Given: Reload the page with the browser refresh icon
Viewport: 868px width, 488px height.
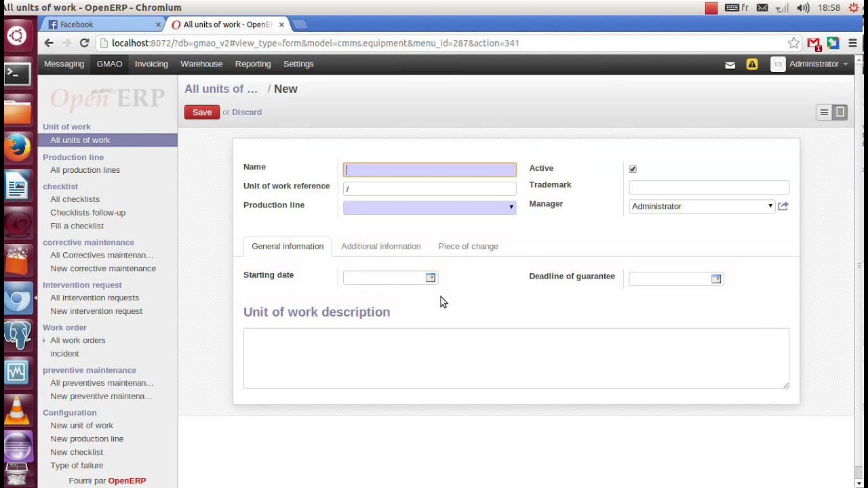Looking at the screenshot, I should click(84, 43).
